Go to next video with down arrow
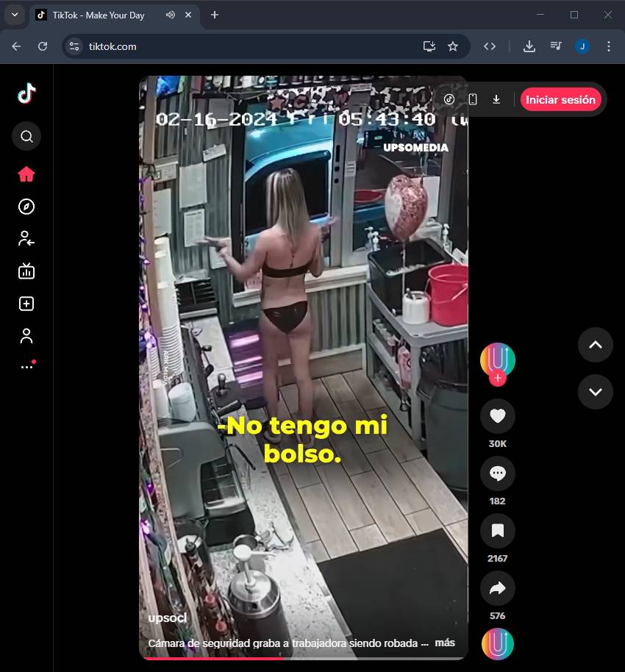 (x=596, y=392)
